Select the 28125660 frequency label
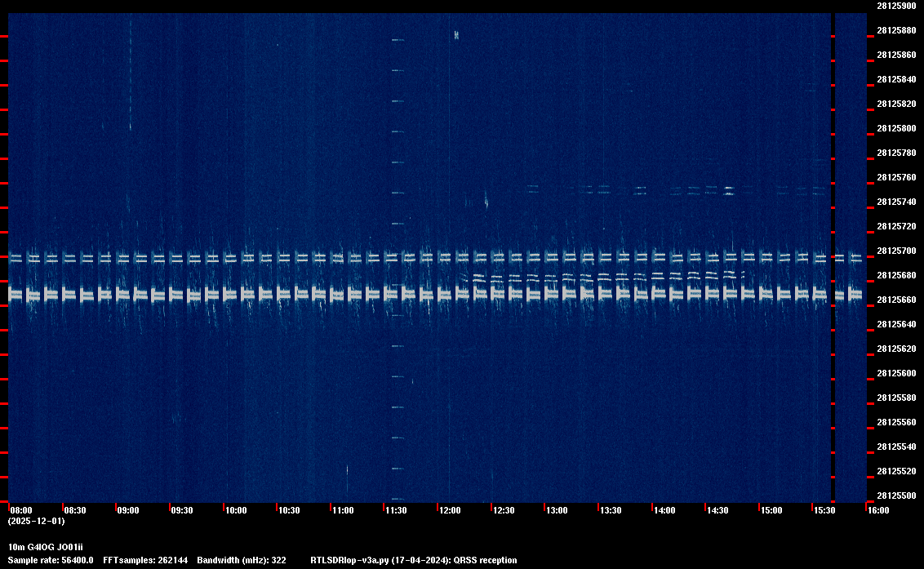Screen dimensions: 924x569 point(896,300)
